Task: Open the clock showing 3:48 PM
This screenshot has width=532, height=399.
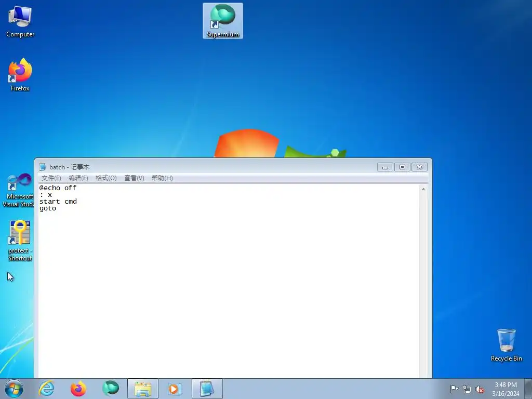Action: coord(506,389)
